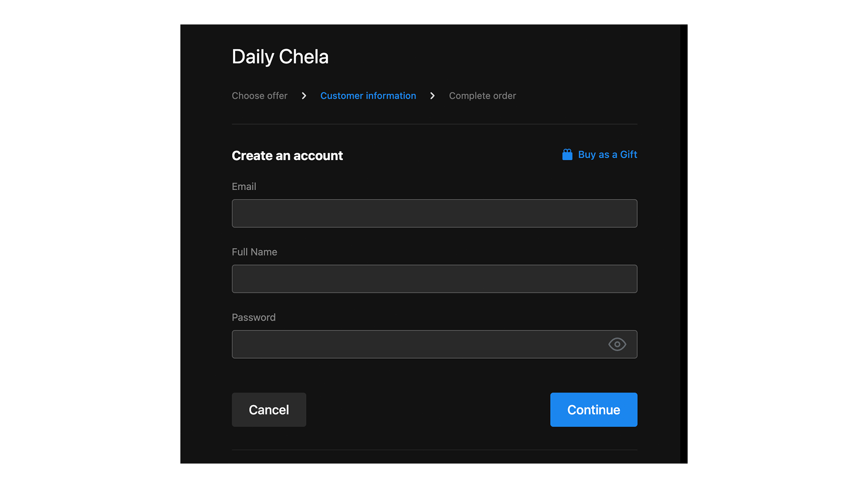Image resolution: width=868 pixels, height=488 pixels.
Task: Click the vertical scrollbar on the right edge
Action: click(x=684, y=244)
